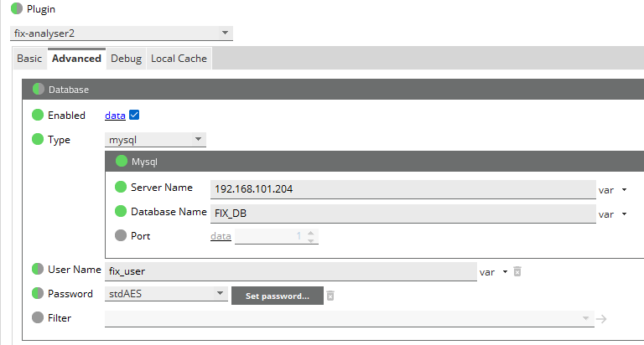This screenshot has height=345, width=644.
Task: Click the Database Name input field
Action: tap(402, 214)
